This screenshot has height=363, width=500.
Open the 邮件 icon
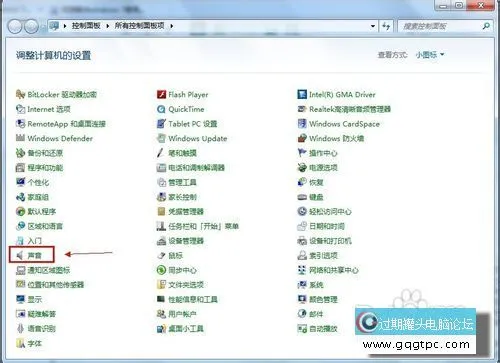[302, 314]
